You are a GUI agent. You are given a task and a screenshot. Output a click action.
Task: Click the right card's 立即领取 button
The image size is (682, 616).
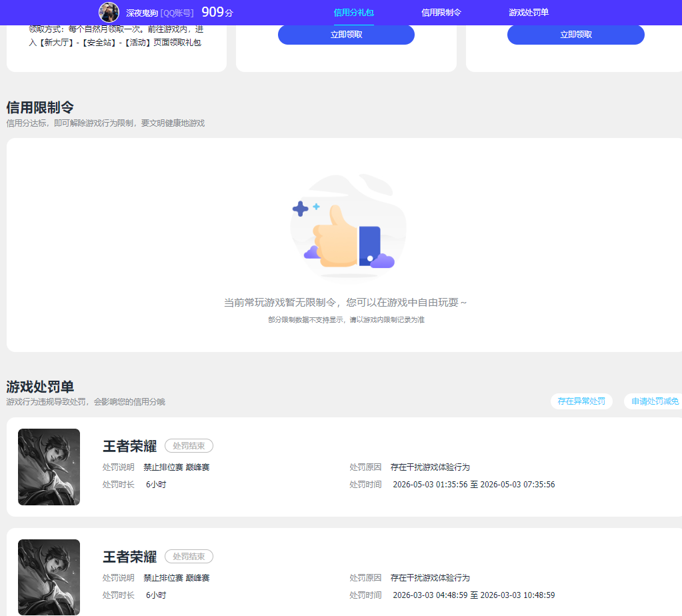click(x=576, y=35)
